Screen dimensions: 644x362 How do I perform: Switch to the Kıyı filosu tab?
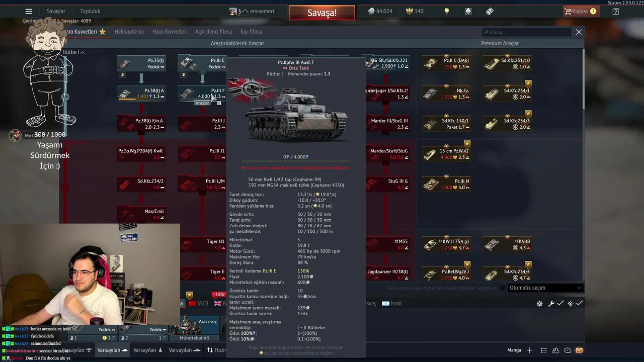pyautogui.click(x=252, y=32)
